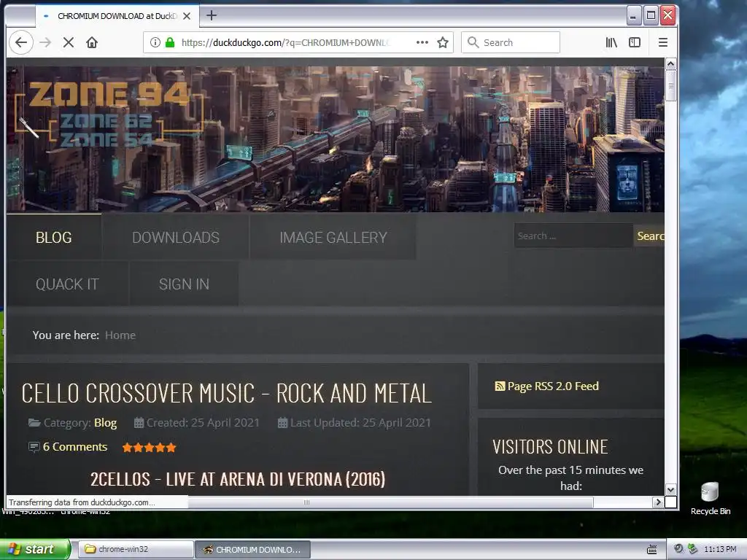This screenshot has height=560, width=747.
Task: Click the Last Updated: 25 April 2021 text
Action: pyautogui.click(x=360, y=423)
